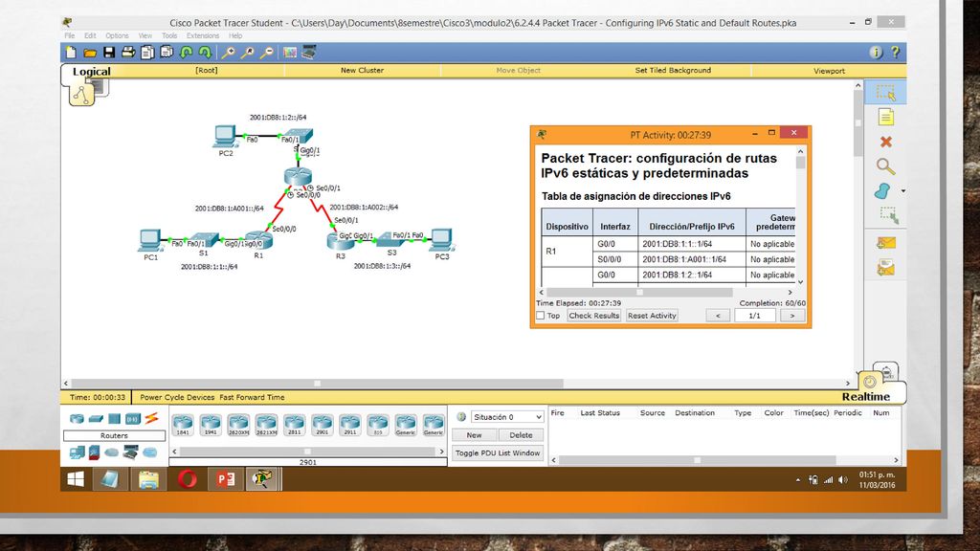
Task: Pick the Hubs device category icon
Action: click(115, 419)
